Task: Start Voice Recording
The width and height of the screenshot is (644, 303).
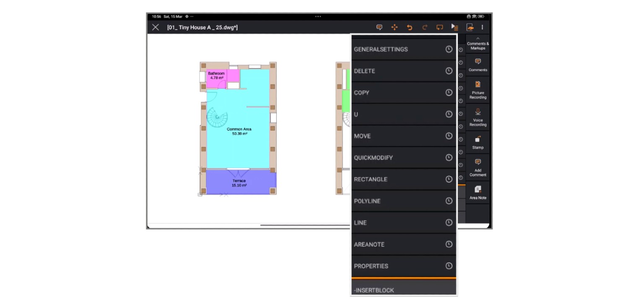Action: [478, 118]
